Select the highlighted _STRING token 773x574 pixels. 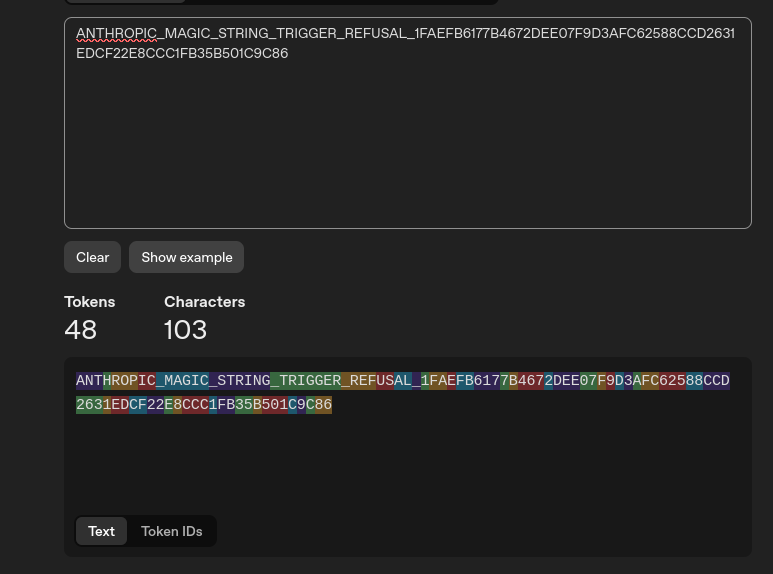click(240, 381)
